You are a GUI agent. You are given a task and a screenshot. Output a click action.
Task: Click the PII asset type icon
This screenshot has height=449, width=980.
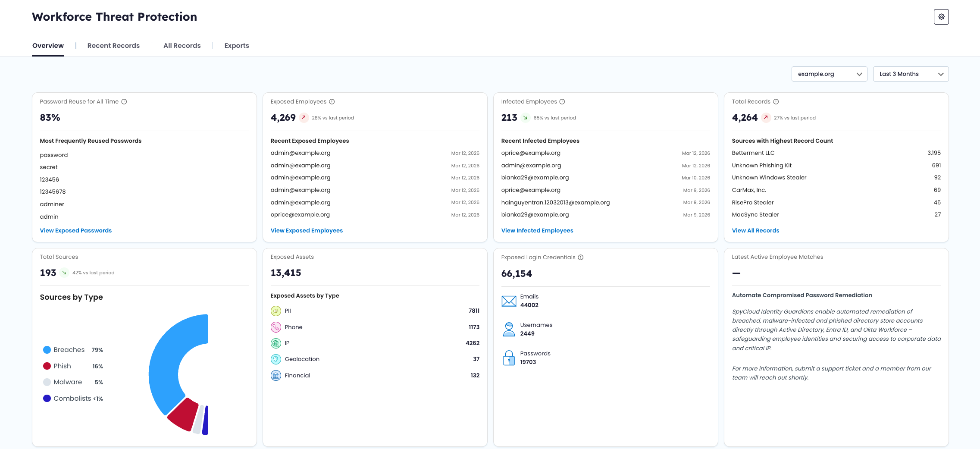pos(276,311)
